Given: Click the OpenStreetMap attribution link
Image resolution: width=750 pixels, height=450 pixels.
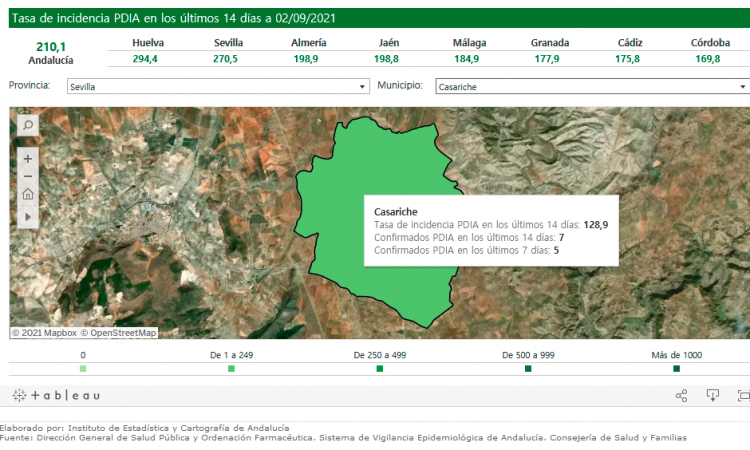Looking at the screenshot, I should click(x=118, y=333).
